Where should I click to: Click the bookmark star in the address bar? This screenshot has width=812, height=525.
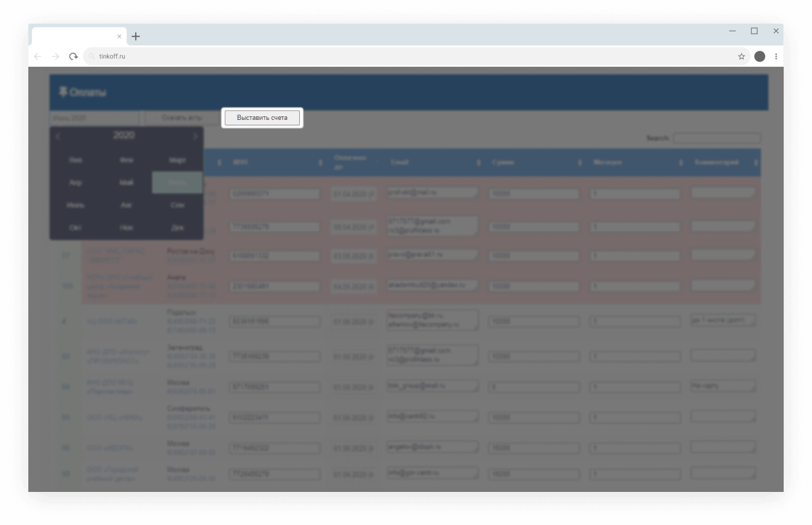tap(741, 56)
